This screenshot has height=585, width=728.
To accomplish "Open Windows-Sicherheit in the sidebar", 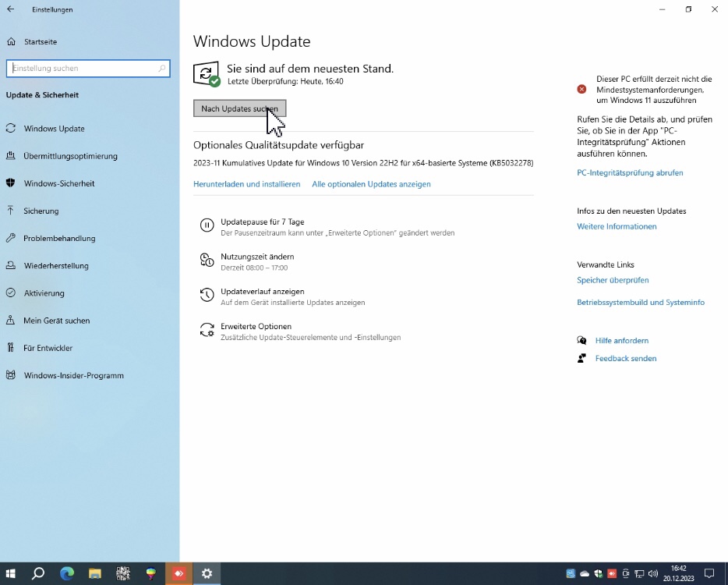I will [x=50, y=183].
